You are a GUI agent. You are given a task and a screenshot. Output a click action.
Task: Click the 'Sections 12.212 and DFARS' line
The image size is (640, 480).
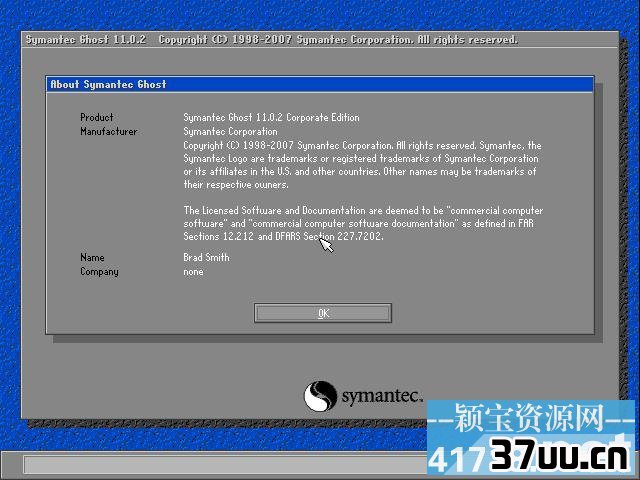point(283,236)
